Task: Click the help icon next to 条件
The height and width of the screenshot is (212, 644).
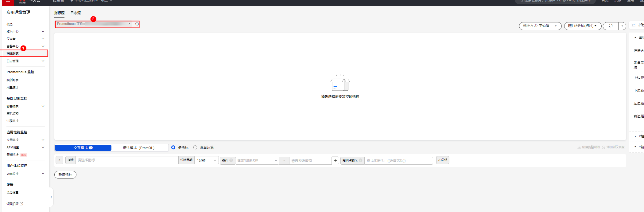Action: pyautogui.click(x=231, y=160)
